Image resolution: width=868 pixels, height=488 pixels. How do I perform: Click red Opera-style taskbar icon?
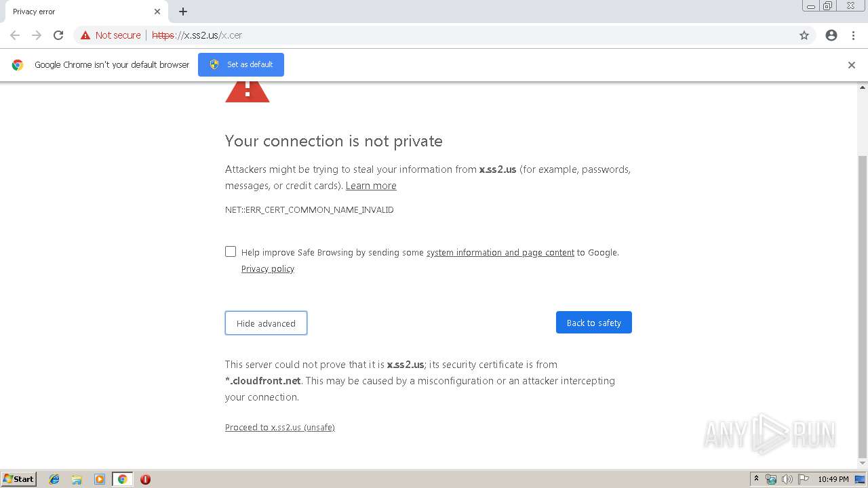(145, 479)
